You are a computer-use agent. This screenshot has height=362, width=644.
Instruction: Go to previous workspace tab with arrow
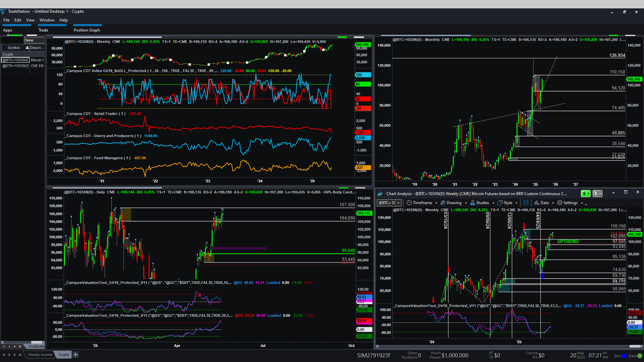pos(9,355)
